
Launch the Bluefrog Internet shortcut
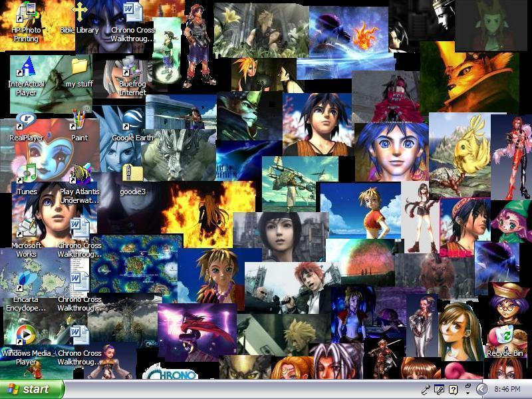(132, 76)
